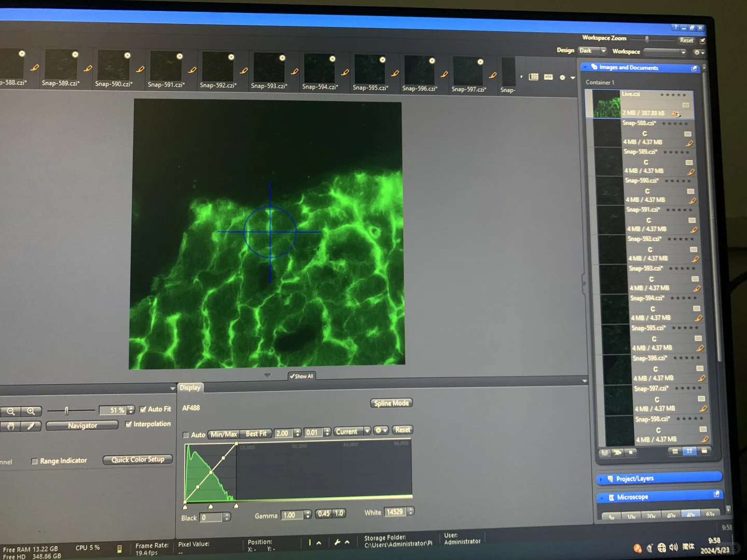Close the Snap-589.czi document tab

pos(75,54)
